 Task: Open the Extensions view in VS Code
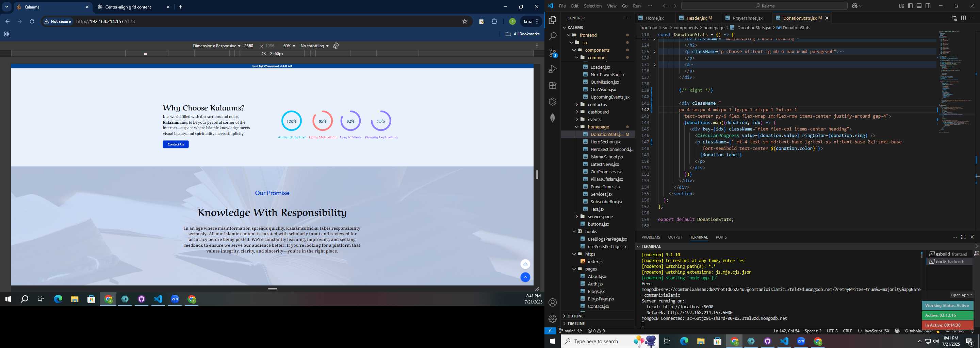[x=552, y=86]
